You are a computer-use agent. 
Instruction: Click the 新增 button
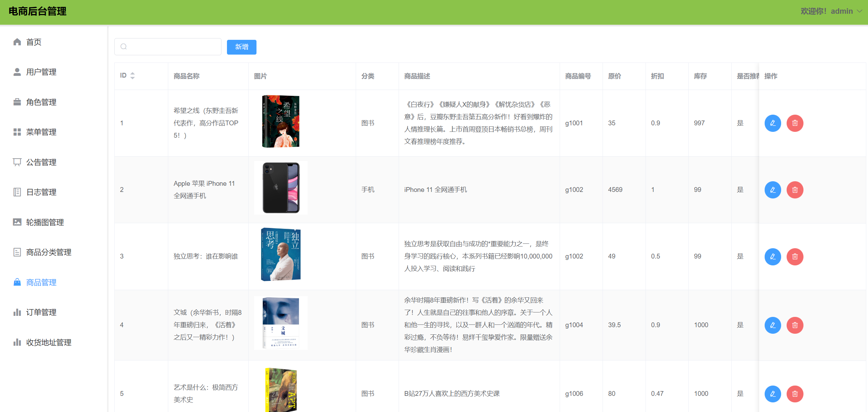coord(241,47)
